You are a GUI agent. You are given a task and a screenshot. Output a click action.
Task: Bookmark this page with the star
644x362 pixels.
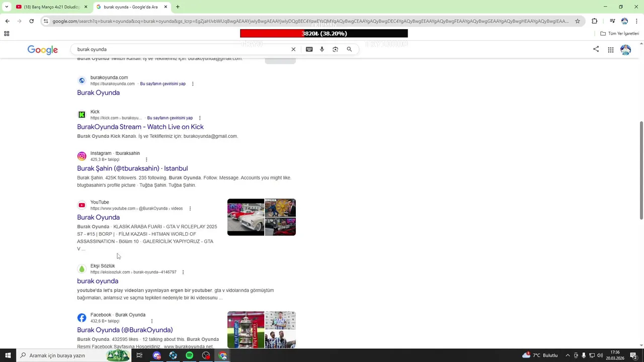[x=578, y=21]
